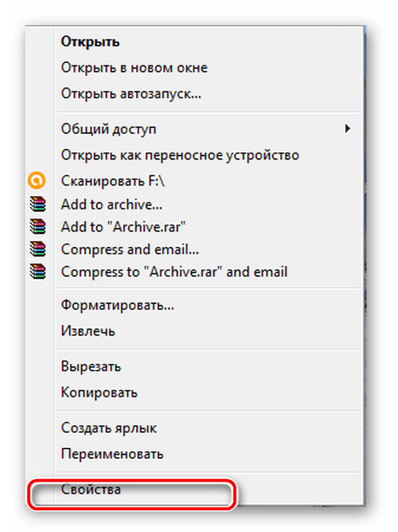Click the WinRAR icon beside Add to "Archive.rar"
This screenshot has width=398, height=532.
coord(37,227)
